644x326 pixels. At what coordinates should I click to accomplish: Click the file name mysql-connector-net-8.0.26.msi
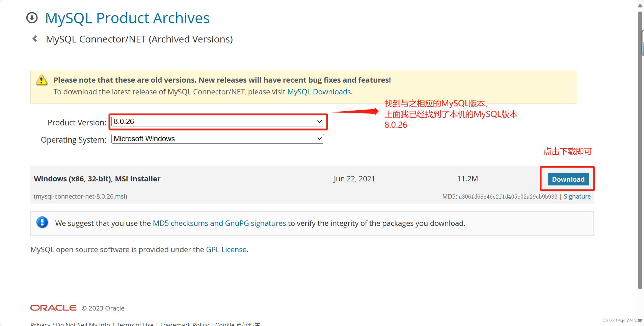[x=80, y=196]
